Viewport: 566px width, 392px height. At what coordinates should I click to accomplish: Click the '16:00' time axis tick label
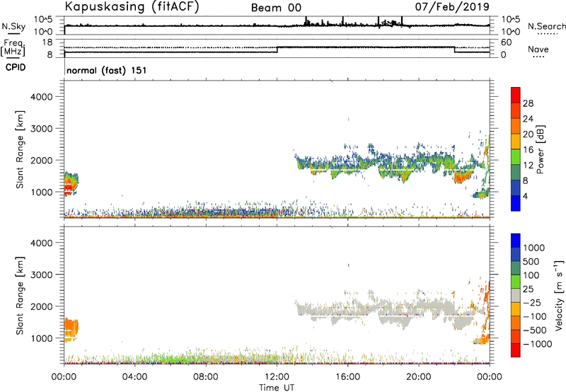[x=347, y=377]
